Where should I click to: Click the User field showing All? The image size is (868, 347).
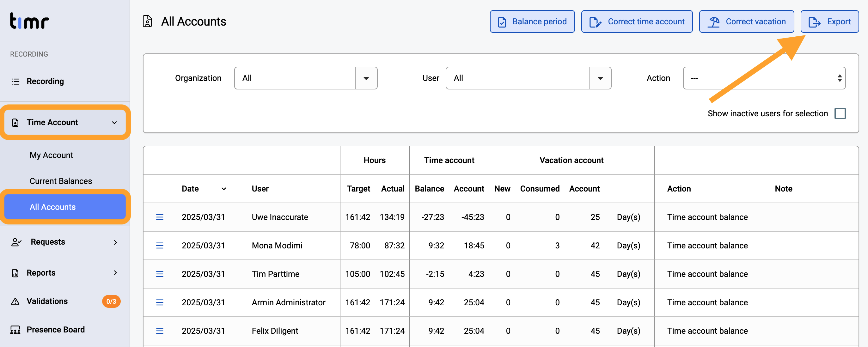pyautogui.click(x=517, y=78)
